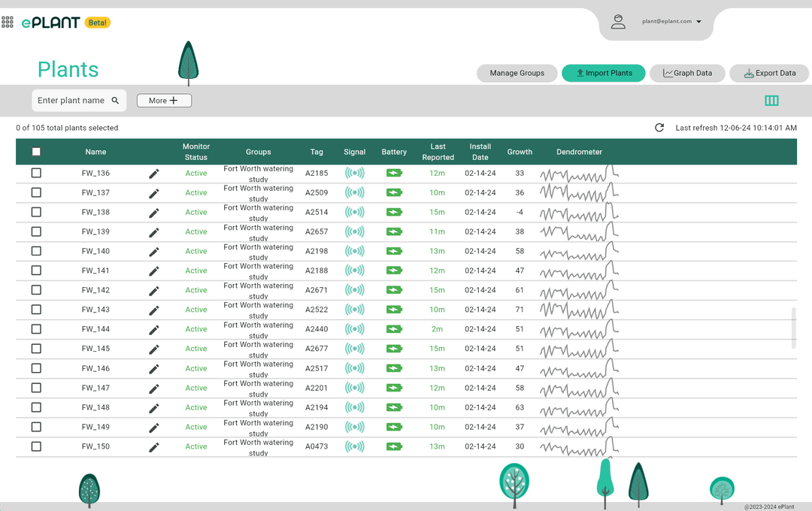Select the checkbox for row FW_138
This screenshot has height=511, width=812.
[35, 212]
